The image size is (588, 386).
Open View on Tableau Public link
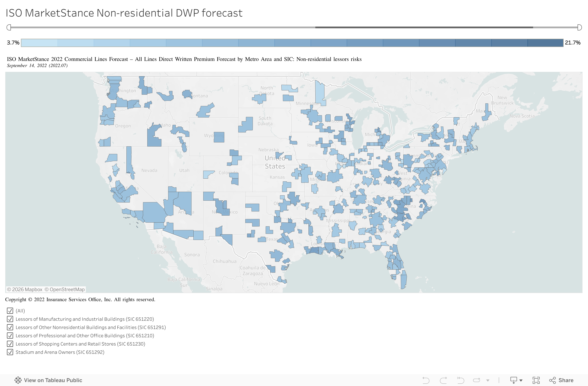53,380
